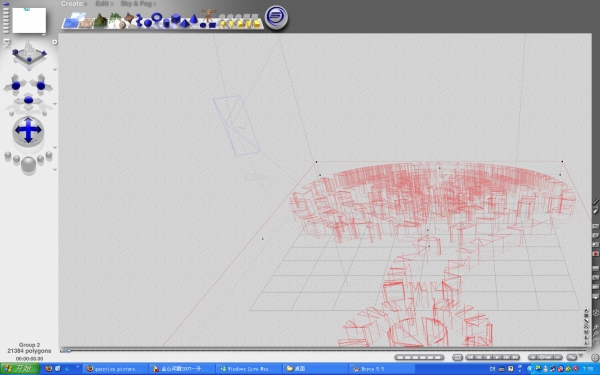Create a tree object
The width and height of the screenshot is (600, 375).
(115, 19)
